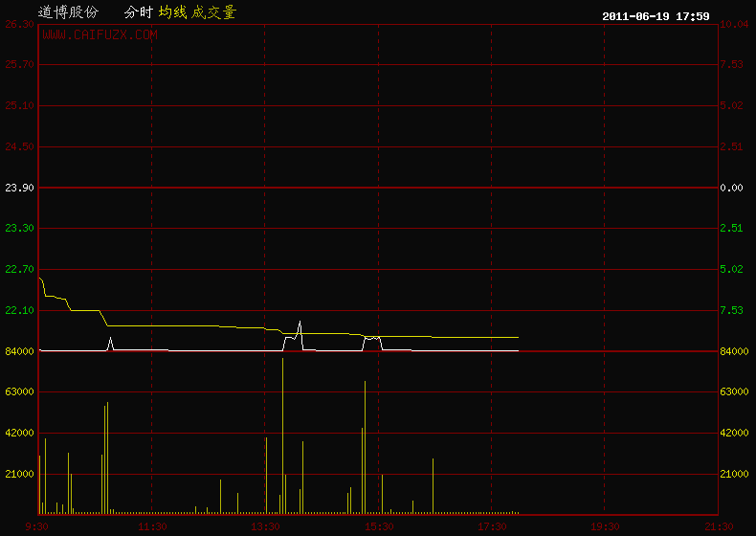Click the 9:30 time axis label
The image size is (756, 536).
(x=37, y=526)
